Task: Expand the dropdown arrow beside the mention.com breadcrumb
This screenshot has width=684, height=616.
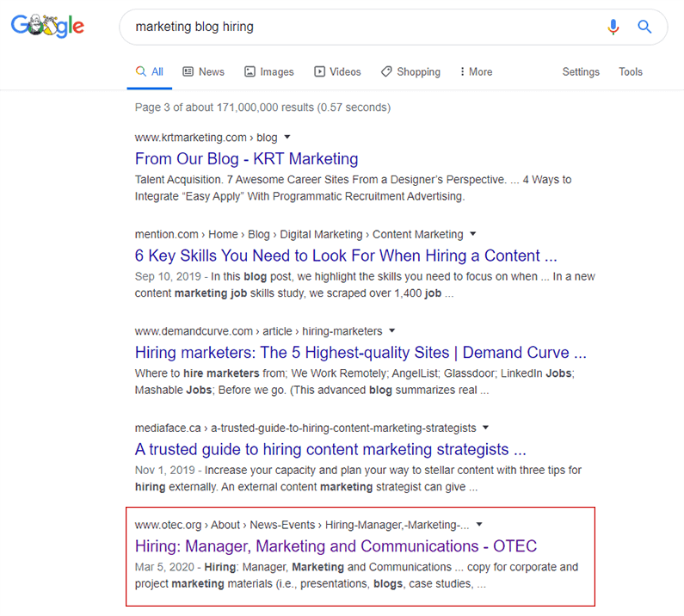Action: [473, 234]
